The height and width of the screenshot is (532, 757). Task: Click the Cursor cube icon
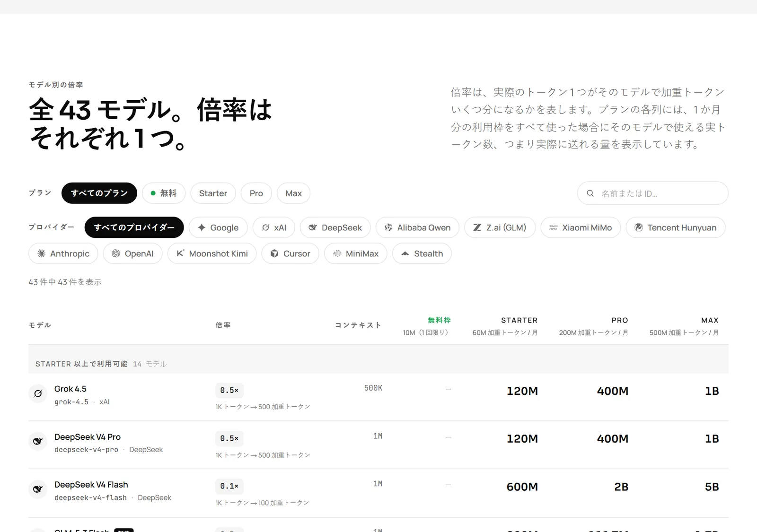click(274, 253)
